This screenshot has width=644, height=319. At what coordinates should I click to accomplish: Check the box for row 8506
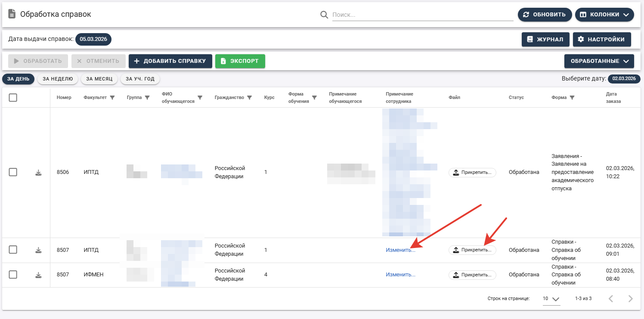[x=13, y=172]
